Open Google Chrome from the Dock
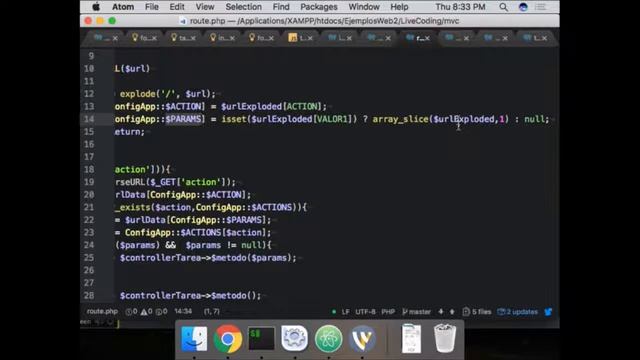This screenshot has width=640, height=360. pyautogui.click(x=228, y=339)
